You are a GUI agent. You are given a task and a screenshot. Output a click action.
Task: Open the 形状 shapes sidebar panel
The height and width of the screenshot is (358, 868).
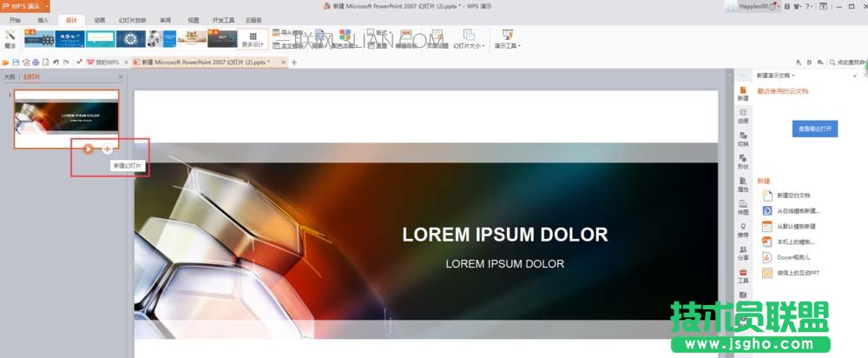pyautogui.click(x=743, y=162)
